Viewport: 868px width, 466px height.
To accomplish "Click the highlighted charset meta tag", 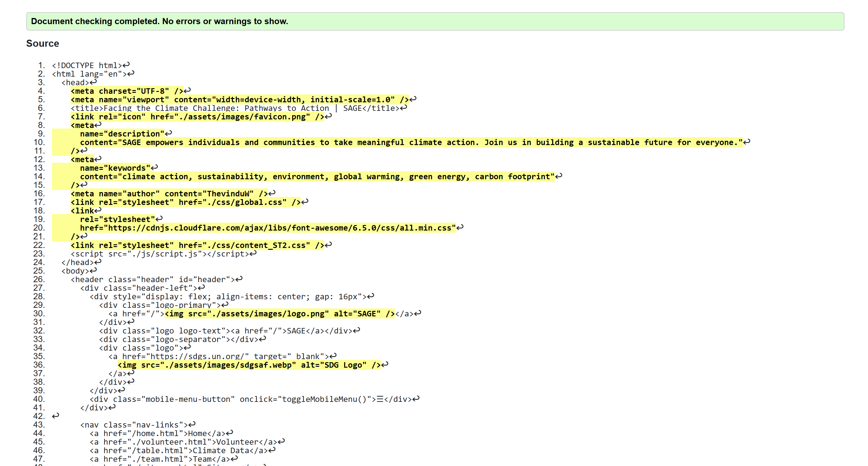I will 126,91.
